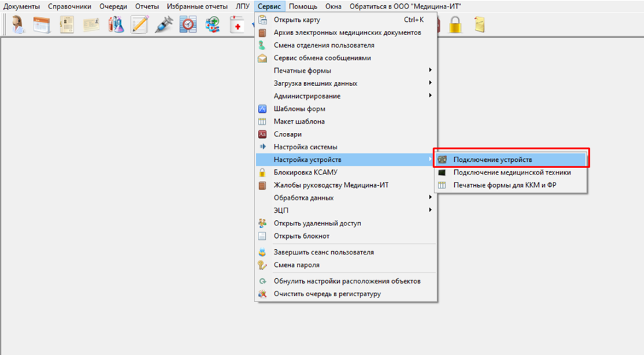Click the yellow padlock toolbar icon
644x355 pixels.
pos(456,25)
